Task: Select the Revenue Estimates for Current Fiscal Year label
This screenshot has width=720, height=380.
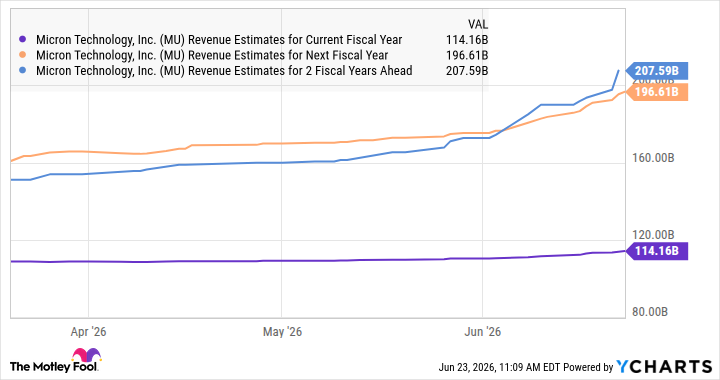Action: 219,40
